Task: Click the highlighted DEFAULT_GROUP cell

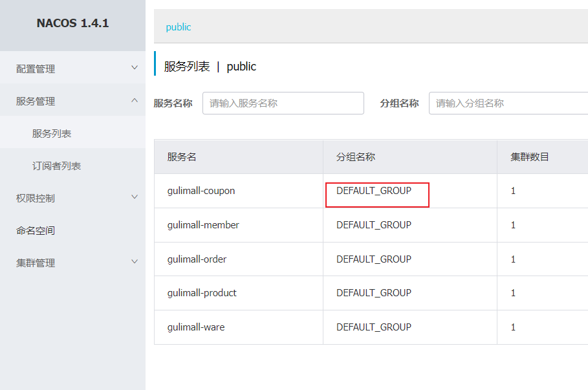Action: 376,191
